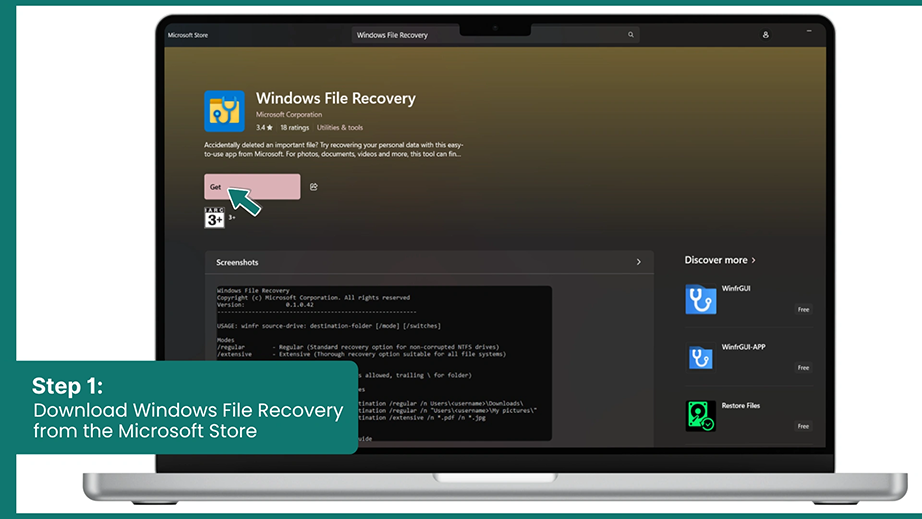Click the search field with Windows File Recovery

click(495, 35)
